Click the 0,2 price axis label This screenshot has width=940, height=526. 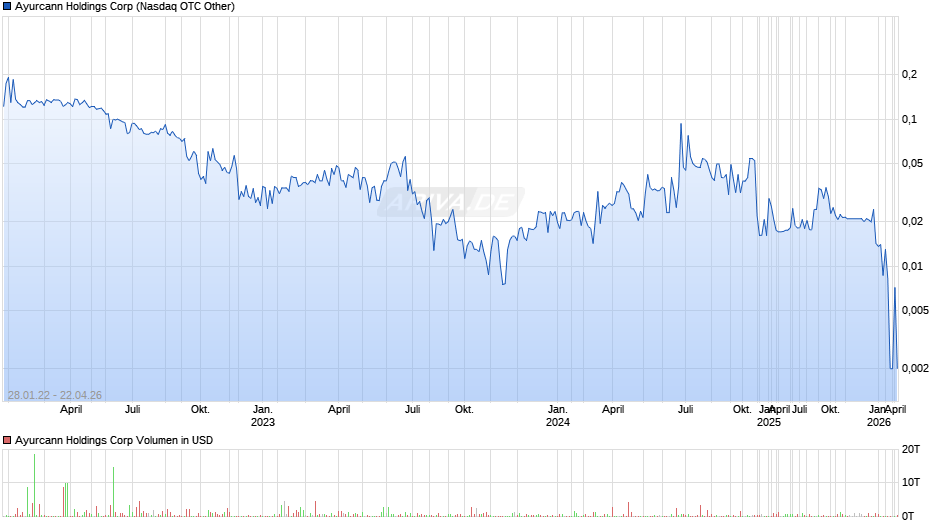(x=909, y=74)
